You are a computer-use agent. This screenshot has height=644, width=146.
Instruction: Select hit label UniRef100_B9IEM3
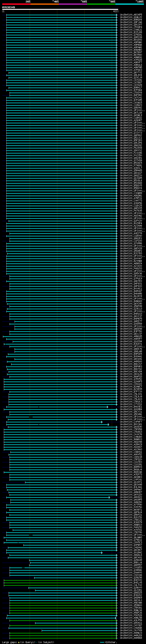[x=131, y=40]
